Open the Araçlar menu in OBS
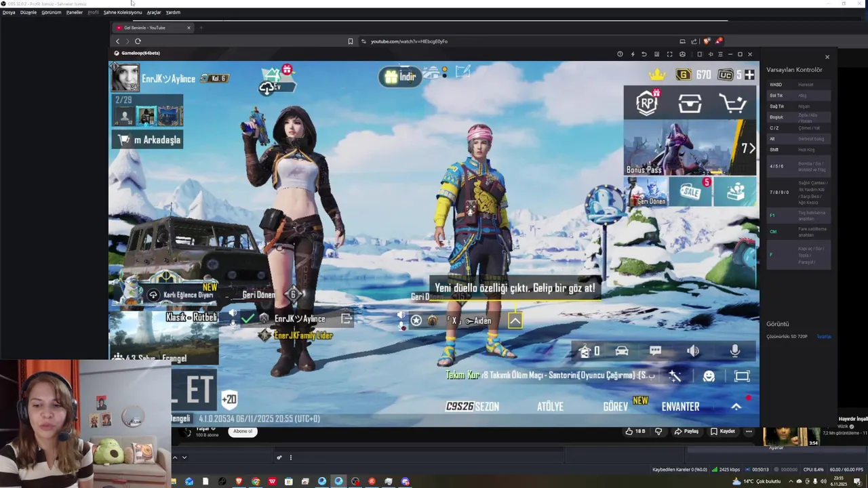868x488 pixels. [154, 12]
